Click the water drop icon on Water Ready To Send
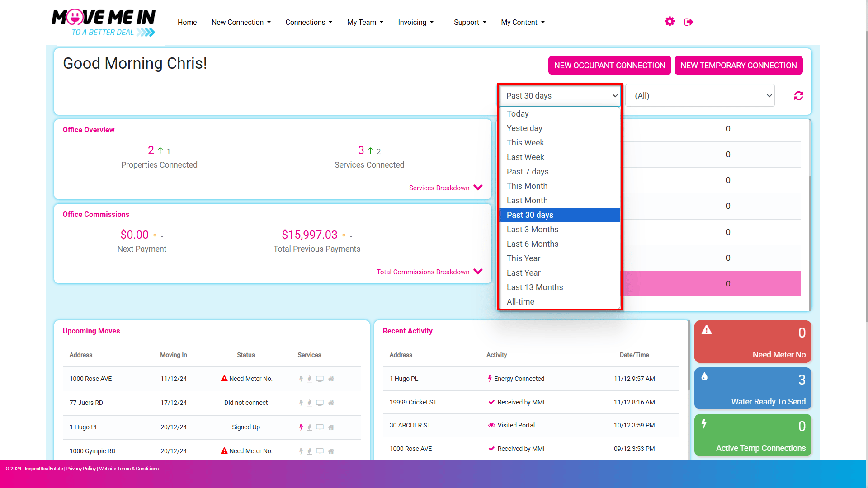Screen dimensions: 868x488 [x=704, y=376]
